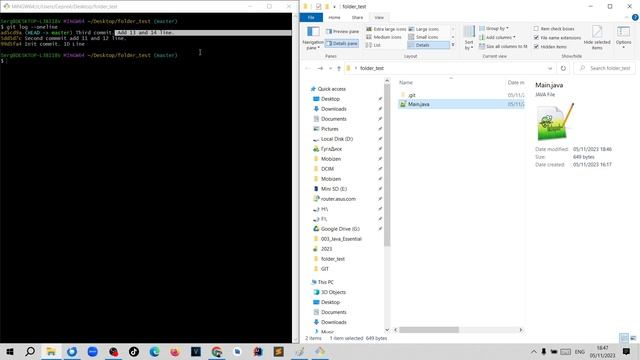Expand the layout gallery more arrow
The height and width of the screenshot is (360, 640).
(x=453, y=45)
